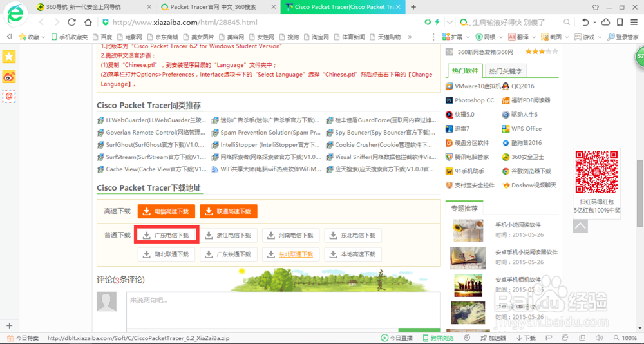644x344 pixels.
Task: Click the 联通高速下载 button
Action: tap(229, 211)
